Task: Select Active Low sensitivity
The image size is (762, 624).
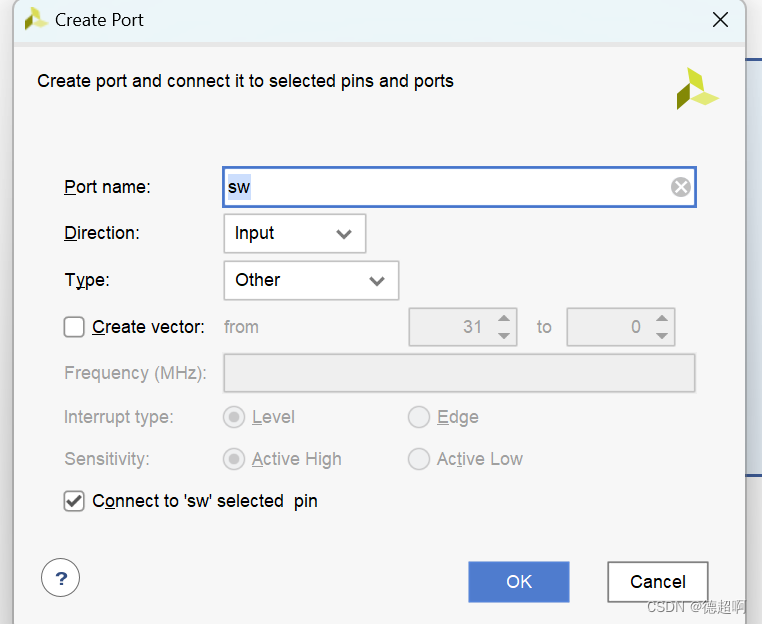Action: 419,459
